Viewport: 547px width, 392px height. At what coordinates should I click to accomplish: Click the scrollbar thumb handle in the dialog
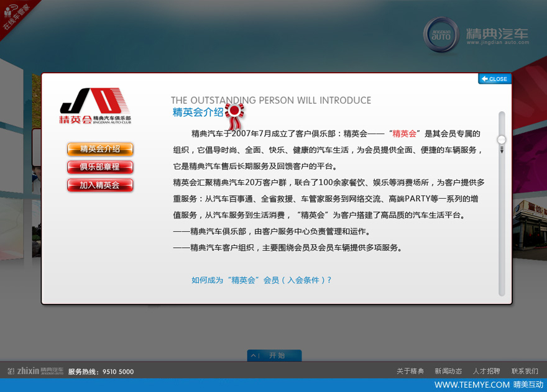click(502, 140)
